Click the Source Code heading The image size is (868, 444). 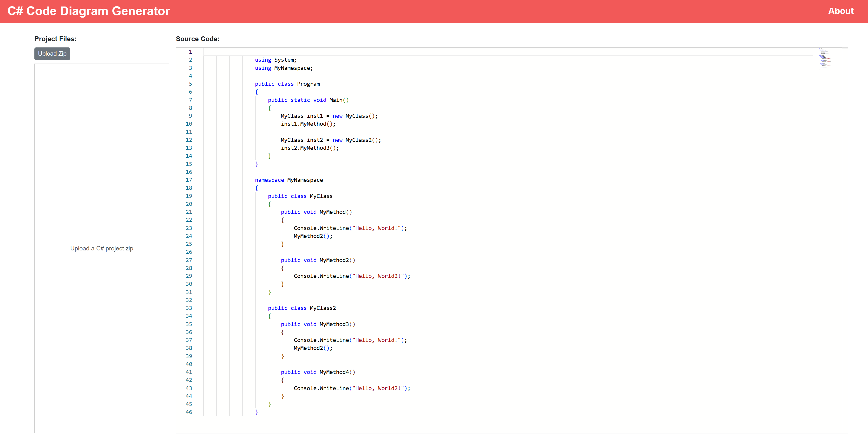pos(198,39)
